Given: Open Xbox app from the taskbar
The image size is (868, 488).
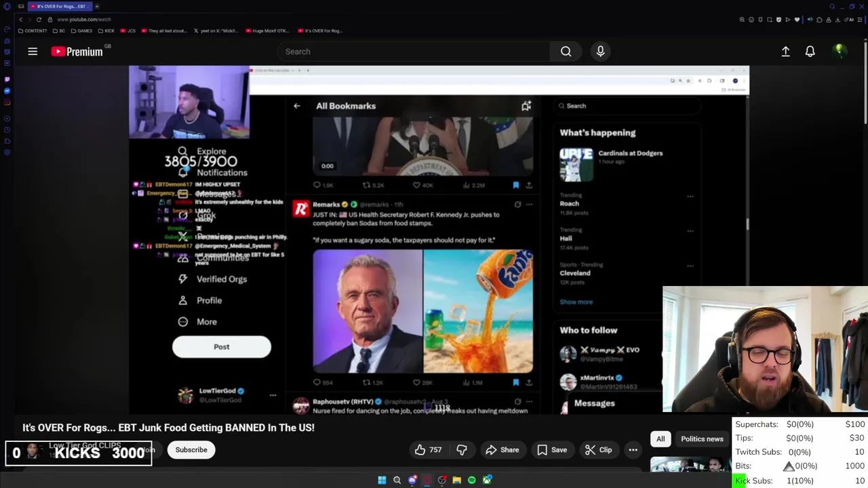Looking at the screenshot, I should point(487,480).
